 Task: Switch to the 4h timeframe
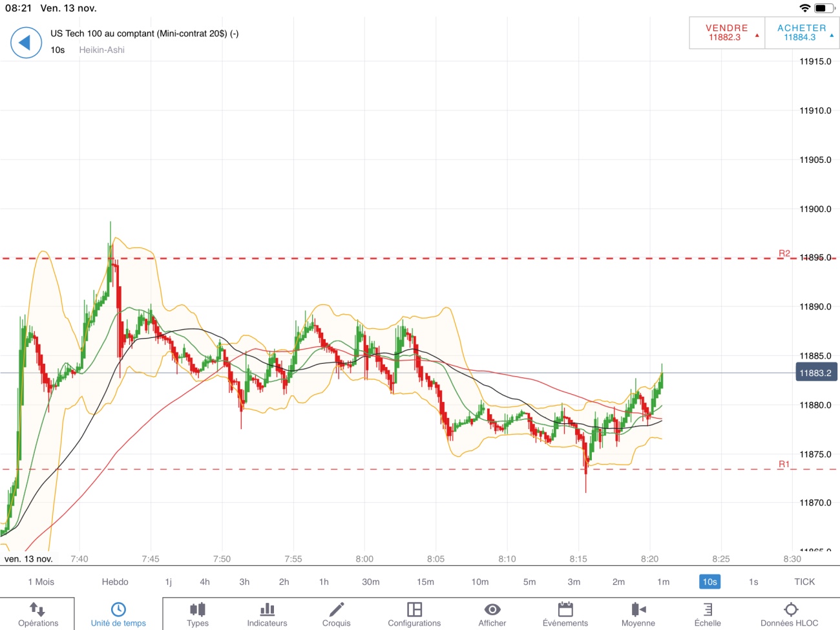coord(205,582)
